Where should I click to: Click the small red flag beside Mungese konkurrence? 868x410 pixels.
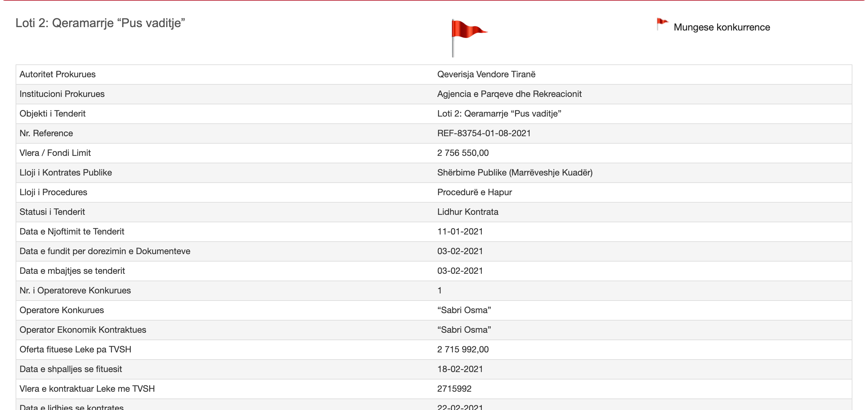click(x=662, y=24)
